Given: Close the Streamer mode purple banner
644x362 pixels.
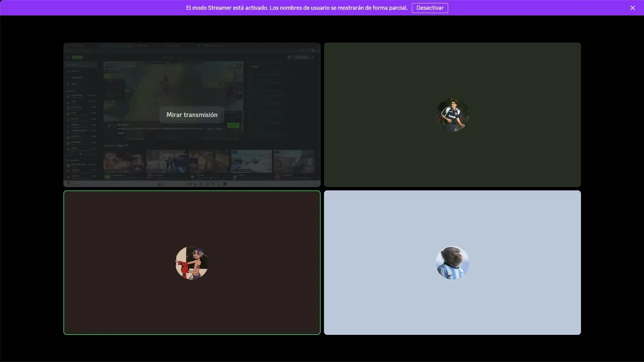Looking at the screenshot, I should 632,8.
